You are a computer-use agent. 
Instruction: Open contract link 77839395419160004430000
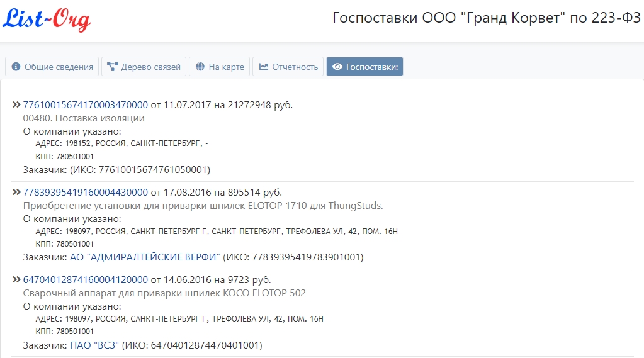coord(85,193)
